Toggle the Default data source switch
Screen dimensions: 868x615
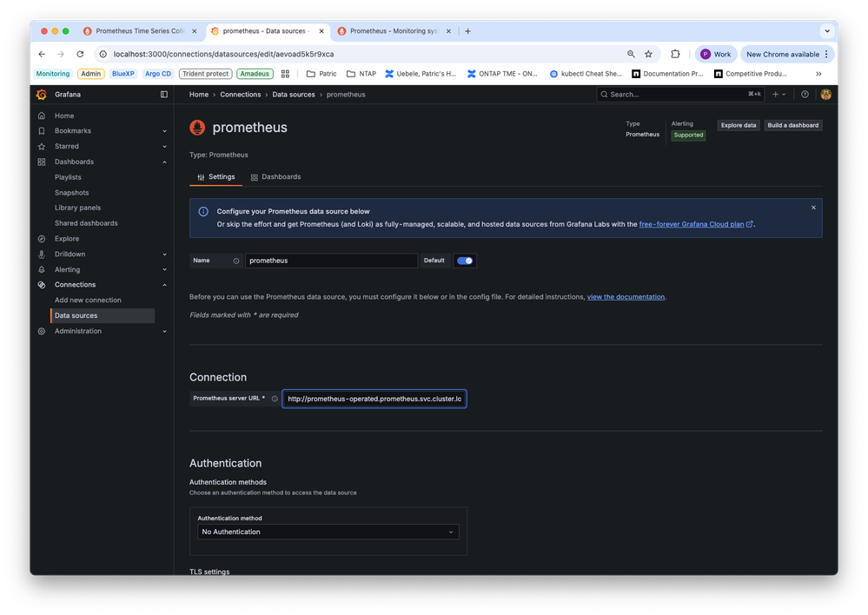click(x=465, y=261)
